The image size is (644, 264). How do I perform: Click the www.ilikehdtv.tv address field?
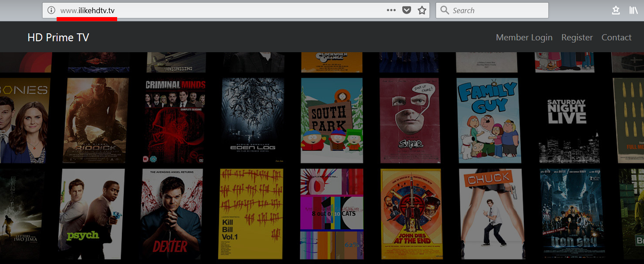coord(219,11)
